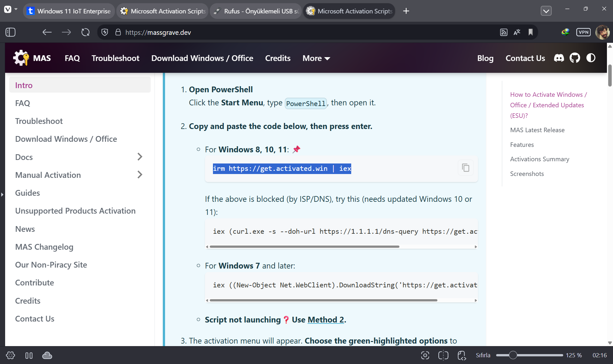
Task: Open Guides in the sidebar
Action: coord(27,193)
